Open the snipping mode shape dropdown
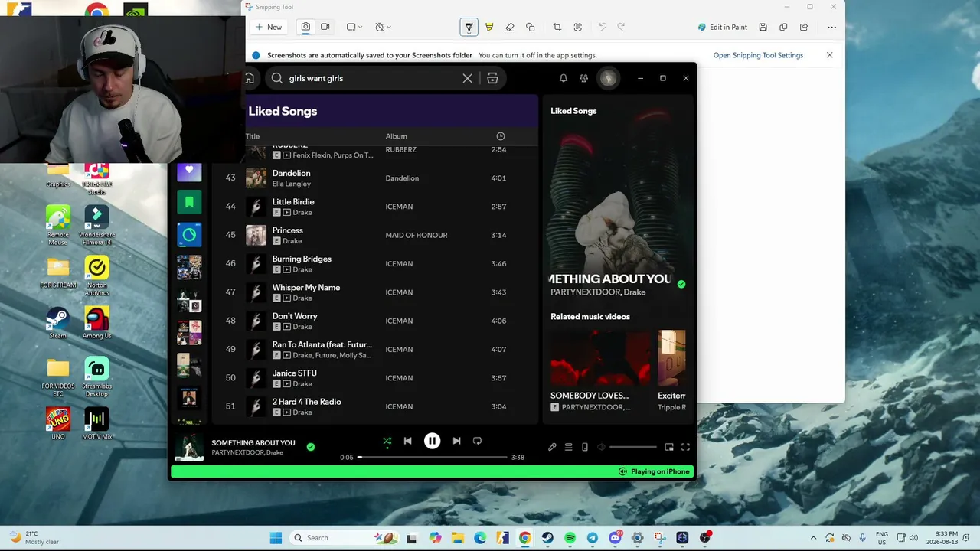 coord(354,27)
